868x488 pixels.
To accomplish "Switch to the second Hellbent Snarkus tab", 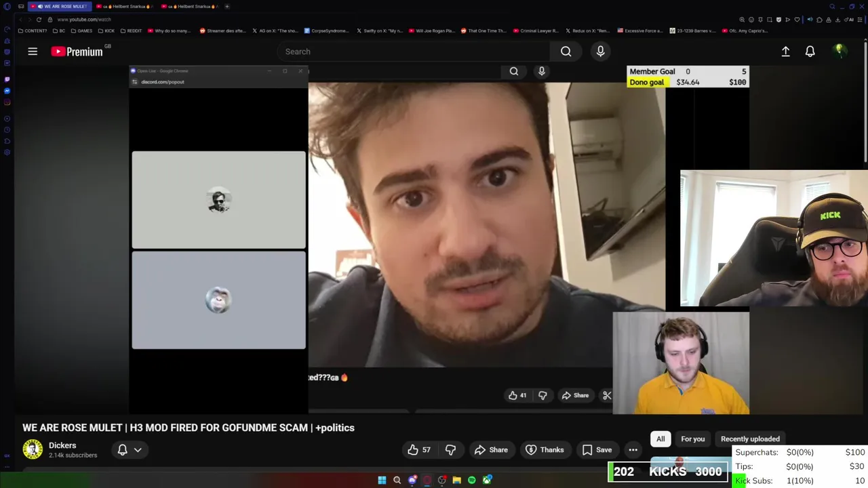I will click(190, 6).
